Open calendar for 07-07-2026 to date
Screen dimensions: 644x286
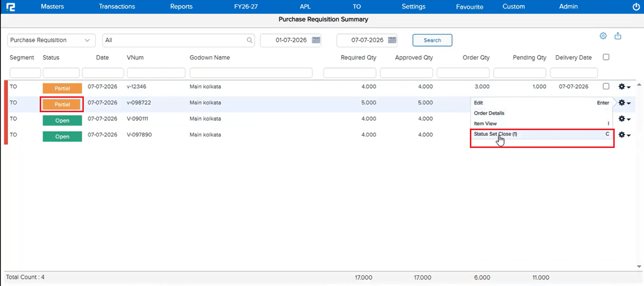coord(392,40)
